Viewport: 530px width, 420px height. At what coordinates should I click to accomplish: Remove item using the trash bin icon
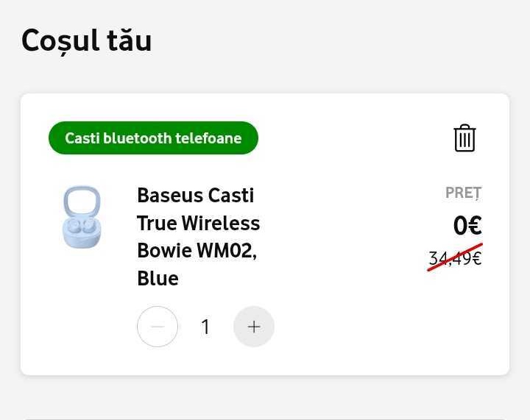(464, 138)
